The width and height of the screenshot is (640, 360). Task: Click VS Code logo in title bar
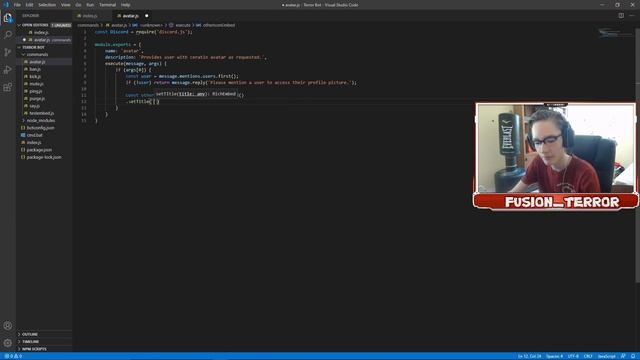tap(6, 5)
